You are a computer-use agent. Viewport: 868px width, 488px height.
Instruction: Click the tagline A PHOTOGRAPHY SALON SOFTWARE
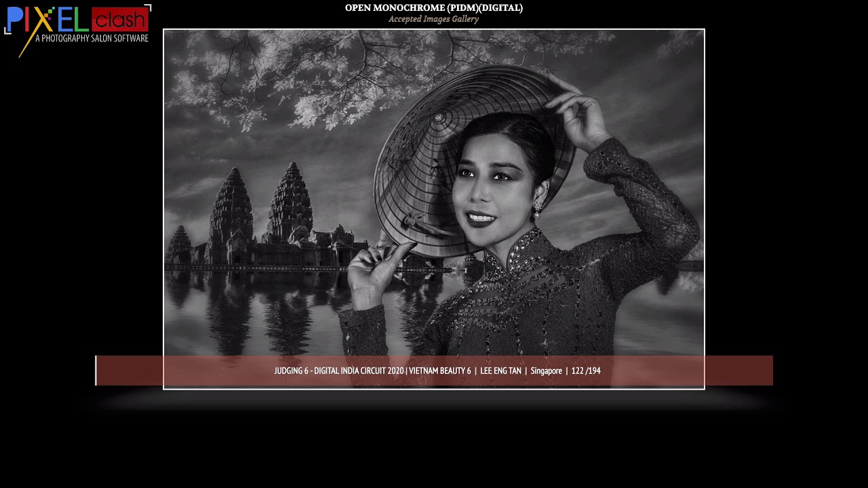click(92, 39)
